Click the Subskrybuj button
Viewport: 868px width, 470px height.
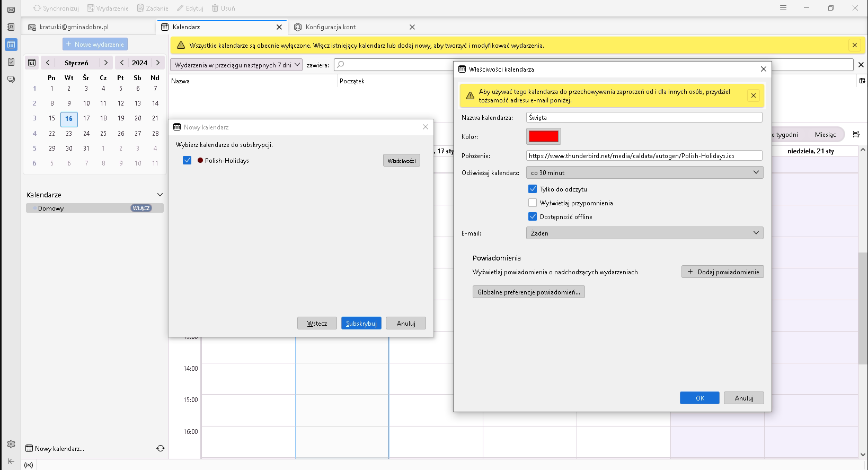[361, 323]
